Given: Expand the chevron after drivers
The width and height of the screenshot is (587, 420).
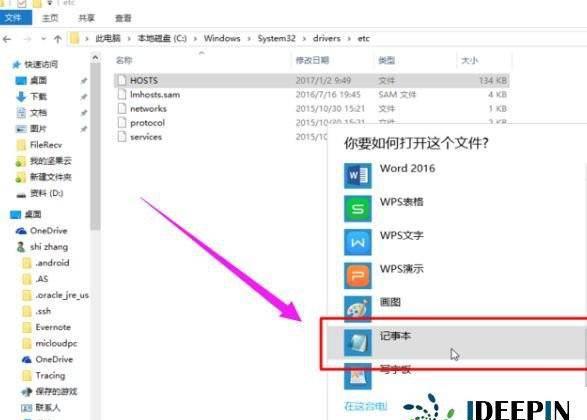Looking at the screenshot, I should click(349, 39).
